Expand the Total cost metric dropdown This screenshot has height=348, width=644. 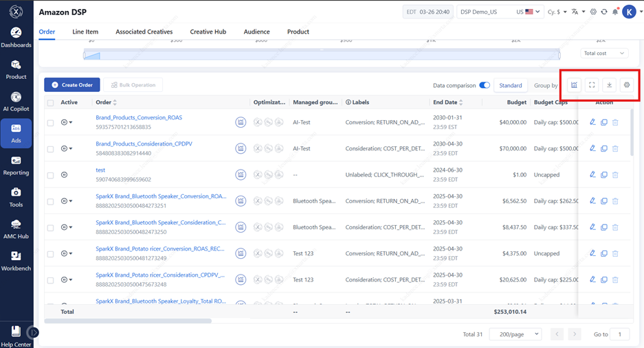[604, 53]
